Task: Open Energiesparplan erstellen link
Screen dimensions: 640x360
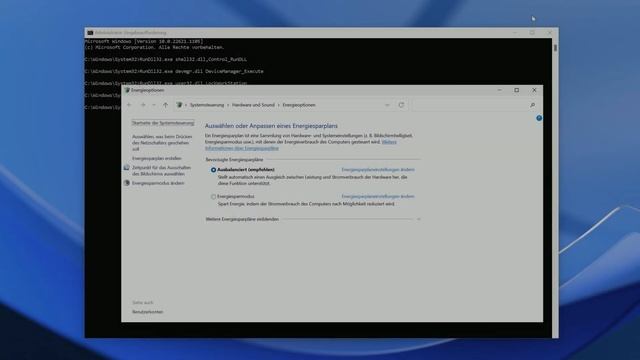Action: 157,158
